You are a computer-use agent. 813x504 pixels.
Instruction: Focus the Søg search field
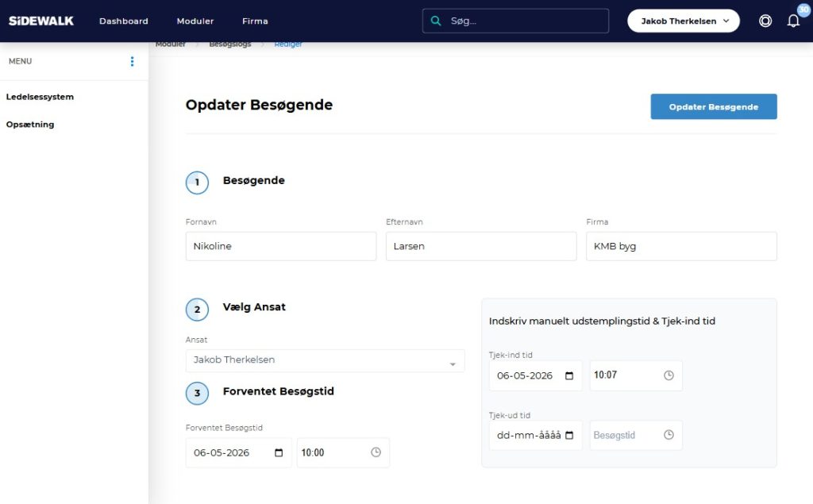[x=515, y=21]
